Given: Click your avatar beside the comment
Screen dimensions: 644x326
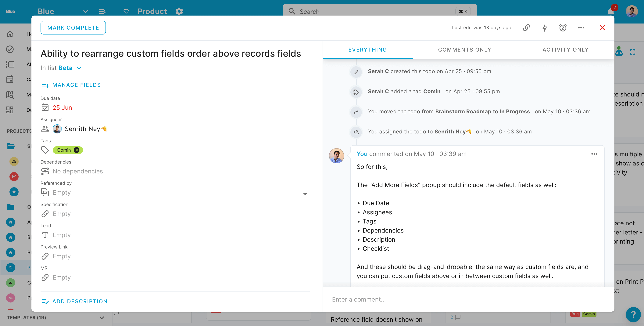Looking at the screenshot, I should pyautogui.click(x=337, y=156).
